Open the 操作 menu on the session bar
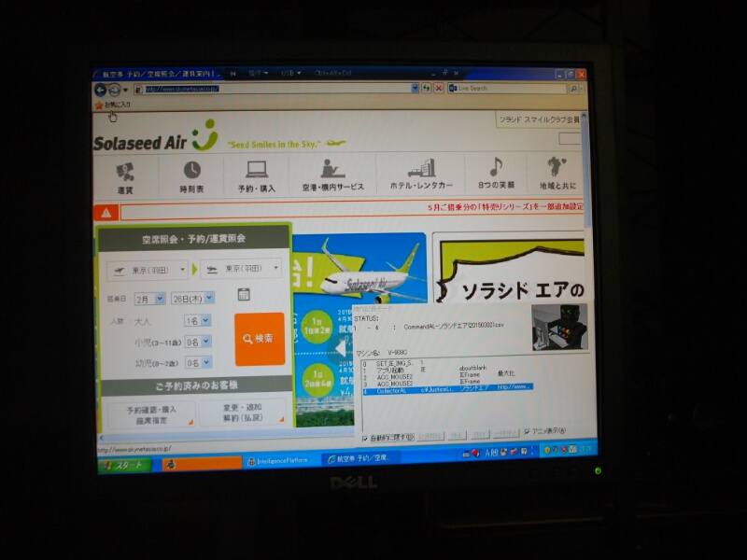747x560 pixels. coord(259,74)
